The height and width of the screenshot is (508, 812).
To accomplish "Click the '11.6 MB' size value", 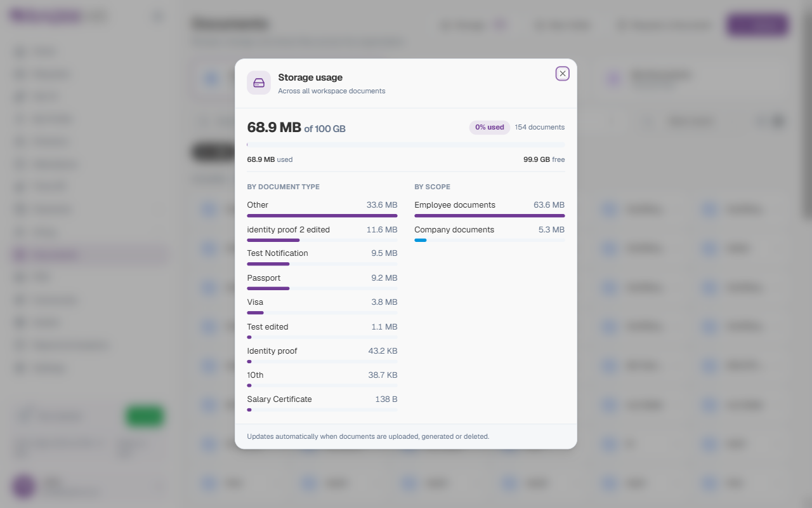I will (x=382, y=230).
